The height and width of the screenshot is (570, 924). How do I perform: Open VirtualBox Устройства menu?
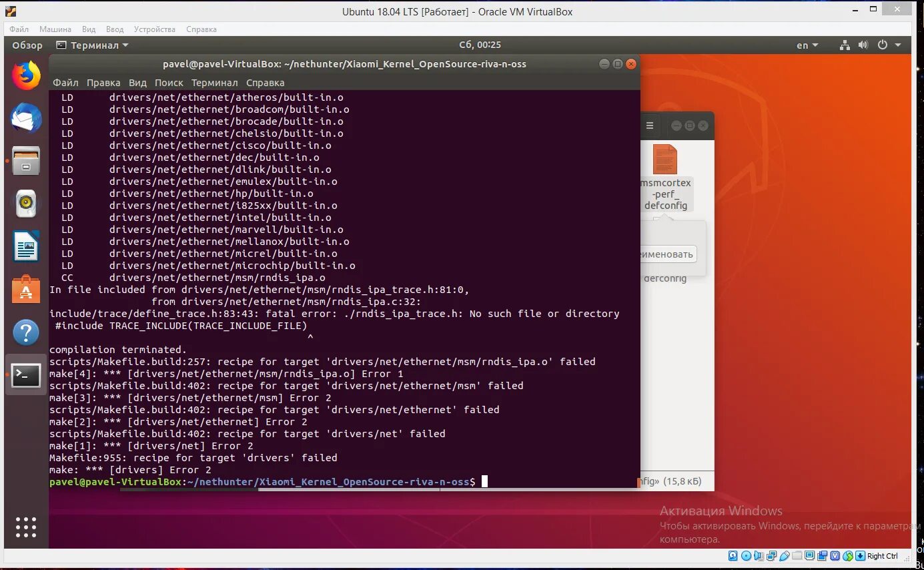[155, 29]
